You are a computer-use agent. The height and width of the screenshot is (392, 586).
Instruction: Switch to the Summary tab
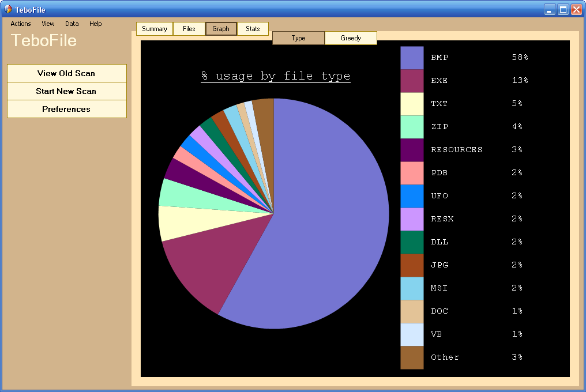click(155, 29)
